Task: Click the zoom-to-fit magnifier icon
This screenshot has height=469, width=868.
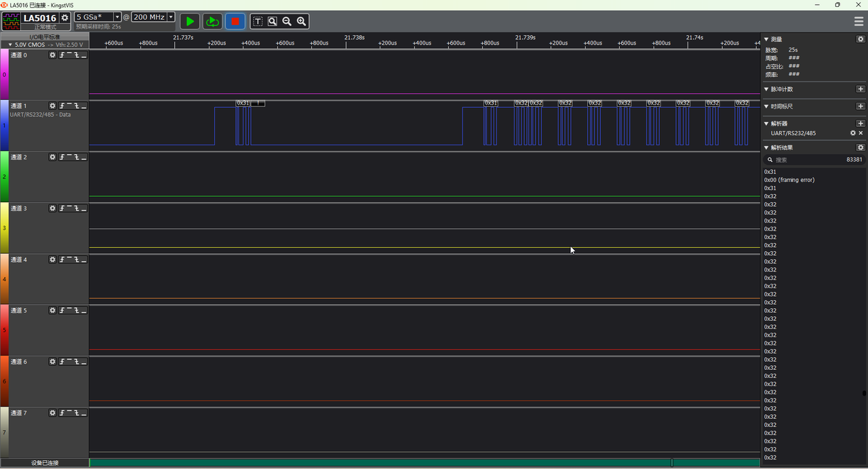Action: tap(272, 21)
